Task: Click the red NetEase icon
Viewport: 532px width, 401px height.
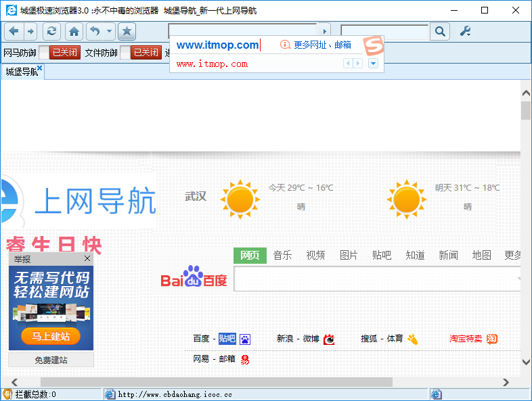Action: pos(245,360)
